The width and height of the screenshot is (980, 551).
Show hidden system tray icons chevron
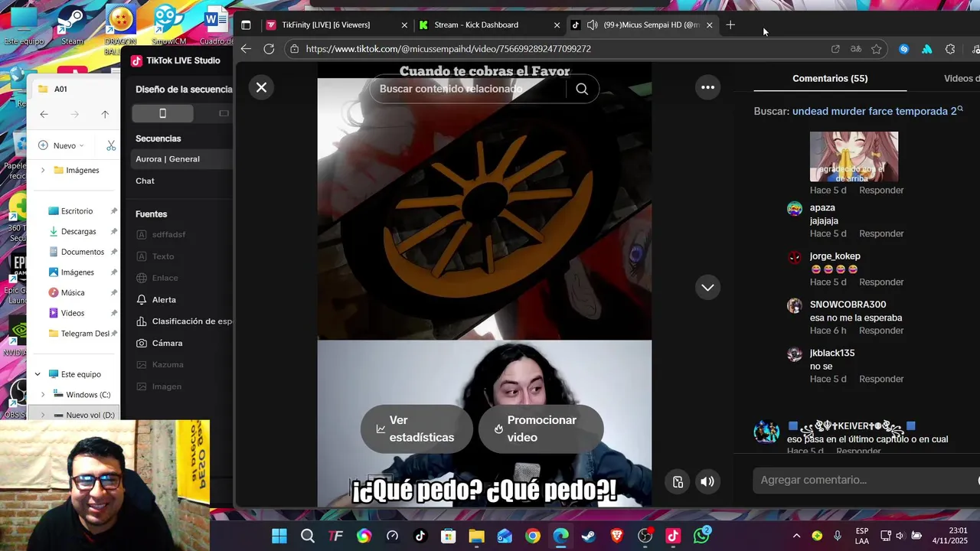tap(796, 536)
